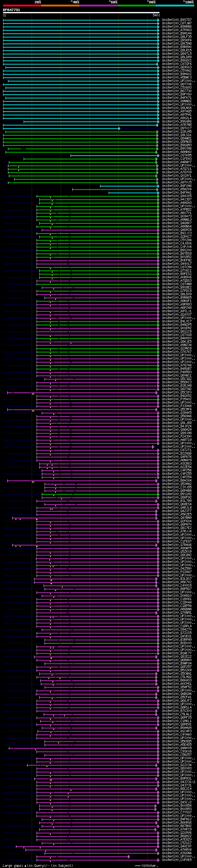Click the UniRef100_Q8LD09 label
The width and height of the screenshot is (197, 868).
(x=176, y=294)
